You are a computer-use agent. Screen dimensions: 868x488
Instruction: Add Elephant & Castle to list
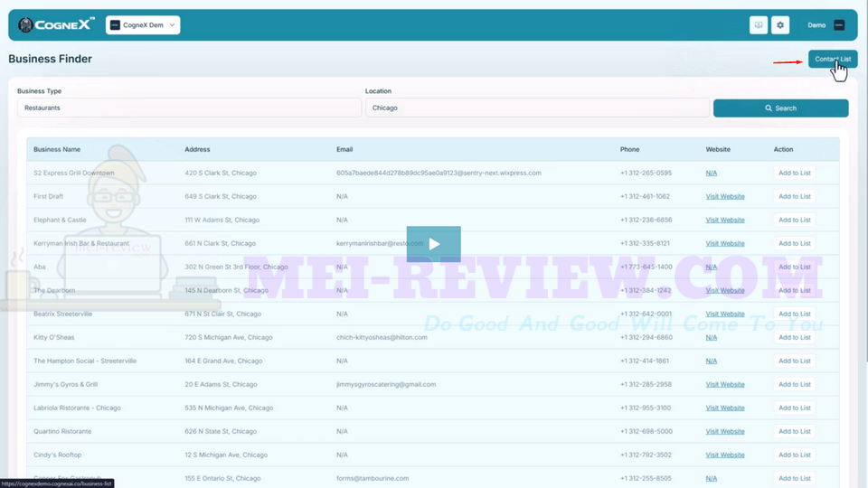click(795, 221)
